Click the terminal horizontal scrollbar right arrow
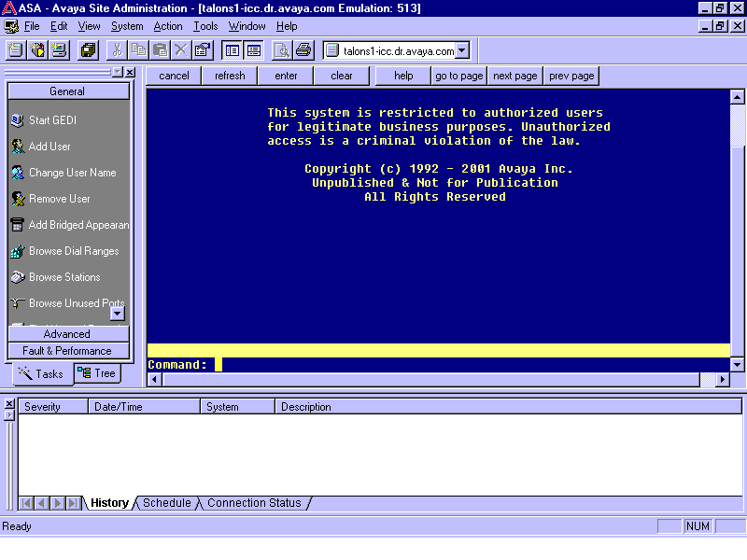This screenshot has width=747, height=560. point(723,380)
